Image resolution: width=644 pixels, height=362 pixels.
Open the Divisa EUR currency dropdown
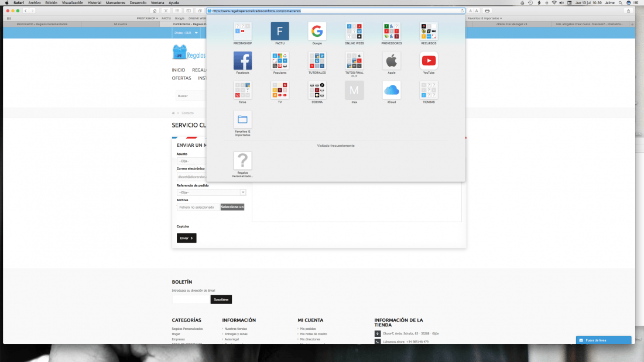(x=186, y=33)
